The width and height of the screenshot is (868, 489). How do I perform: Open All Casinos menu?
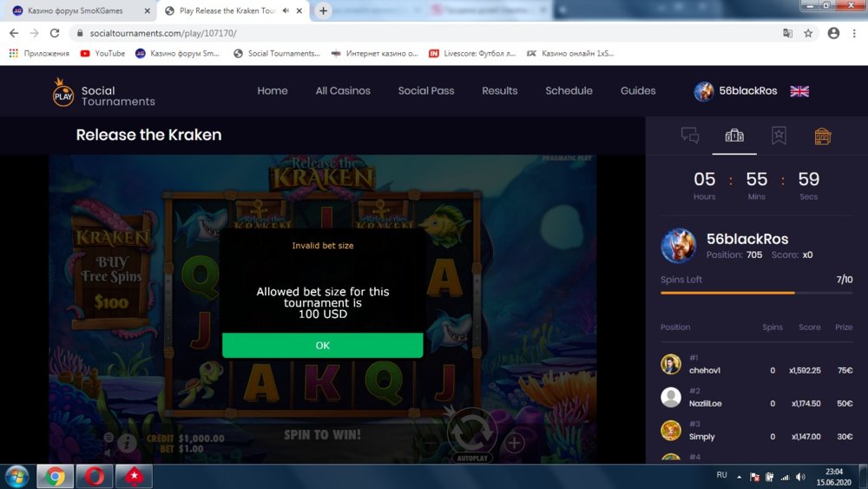click(343, 91)
